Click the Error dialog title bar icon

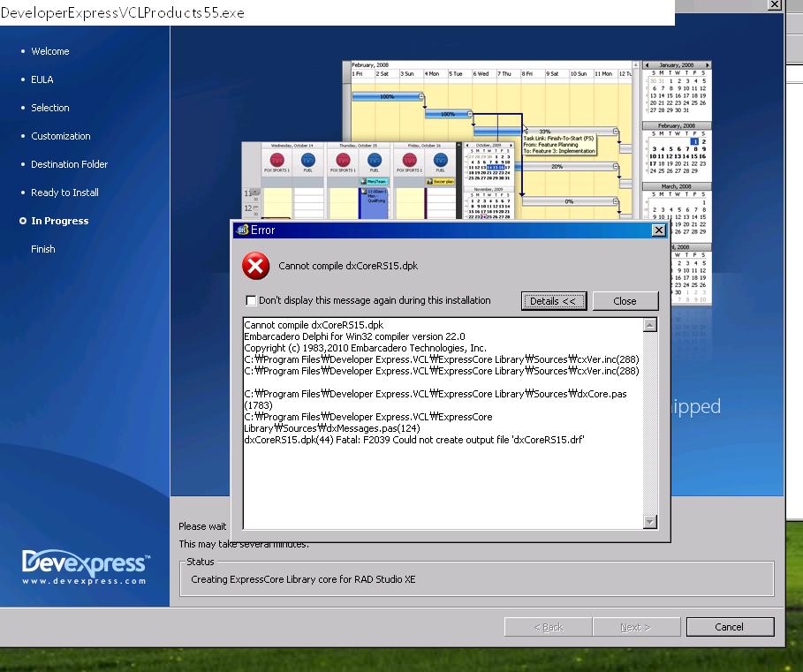[241, 230]
